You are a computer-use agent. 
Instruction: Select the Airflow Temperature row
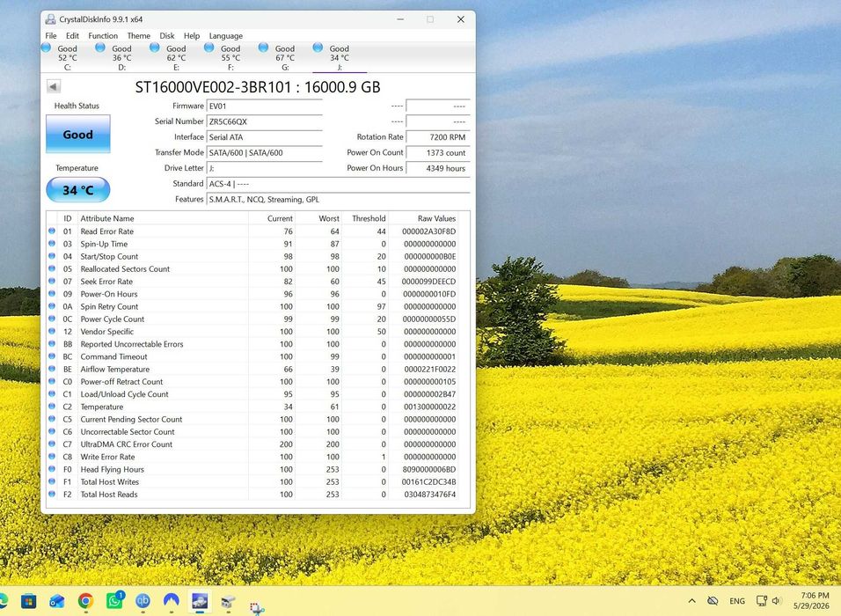pos(252,369)
